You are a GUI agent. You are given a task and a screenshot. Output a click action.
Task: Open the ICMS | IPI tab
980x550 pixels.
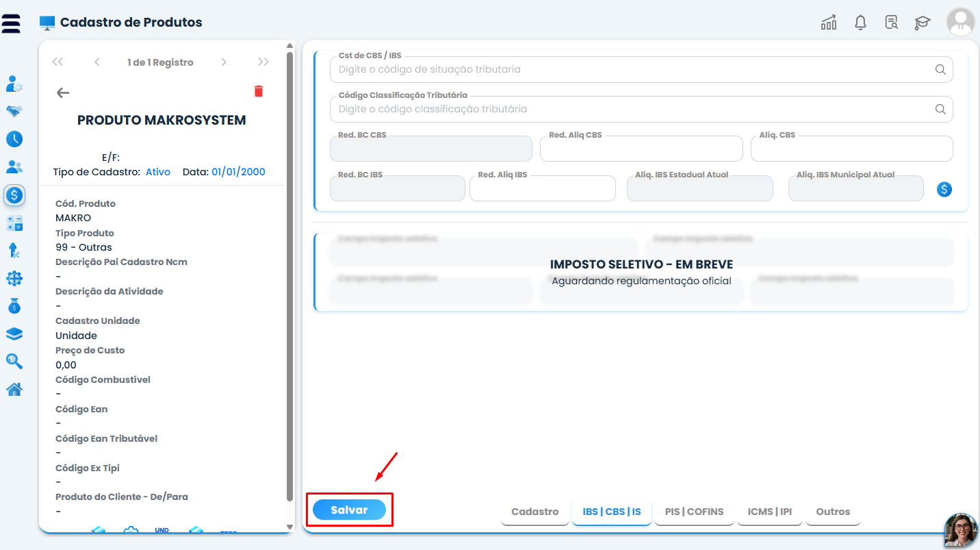pyautogui.click(x=770, y=512)
